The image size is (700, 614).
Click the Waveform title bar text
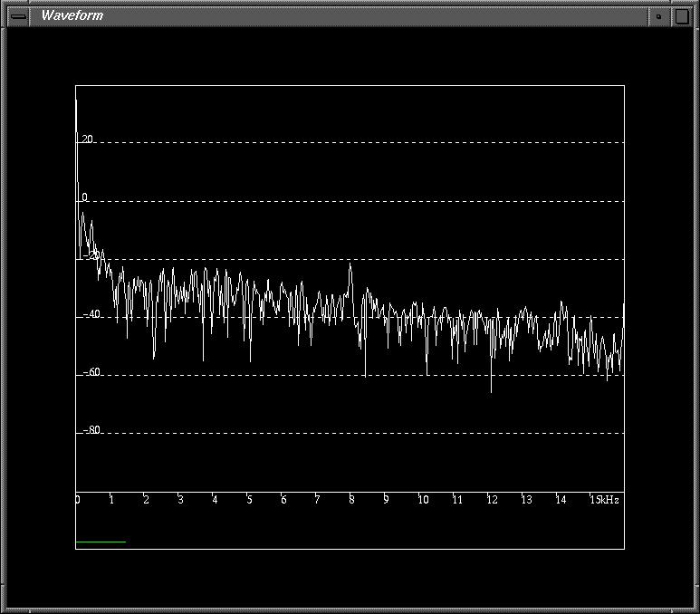tap(72, 15)
